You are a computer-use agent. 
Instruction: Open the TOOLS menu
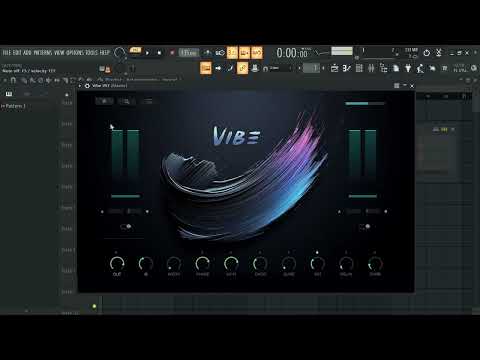(92, 53)
